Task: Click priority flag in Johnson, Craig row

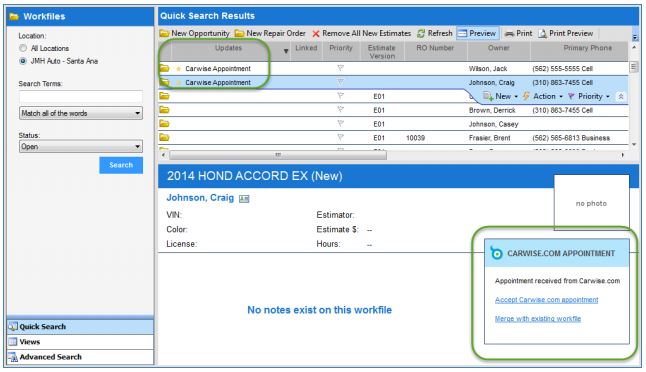Action: click(x=340, y=82)
